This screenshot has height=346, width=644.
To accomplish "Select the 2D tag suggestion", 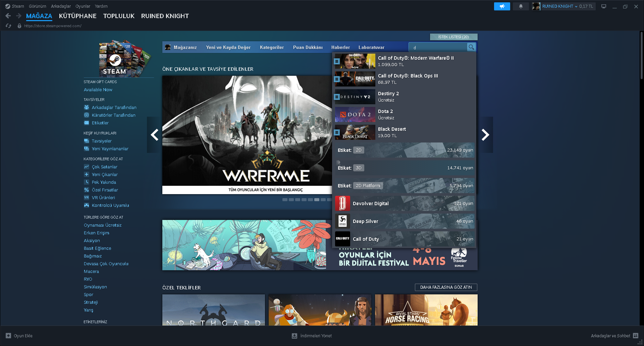I will click(405, 150).
